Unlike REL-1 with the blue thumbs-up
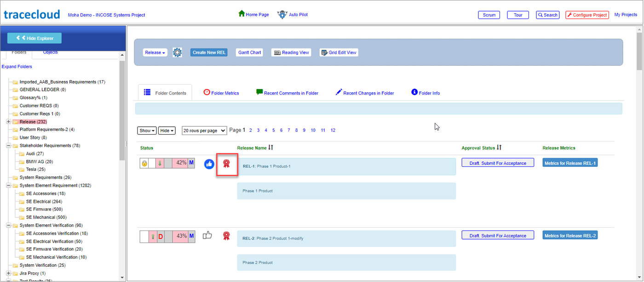Viewport: 644px width, 282px height. [x=209, y=163]
